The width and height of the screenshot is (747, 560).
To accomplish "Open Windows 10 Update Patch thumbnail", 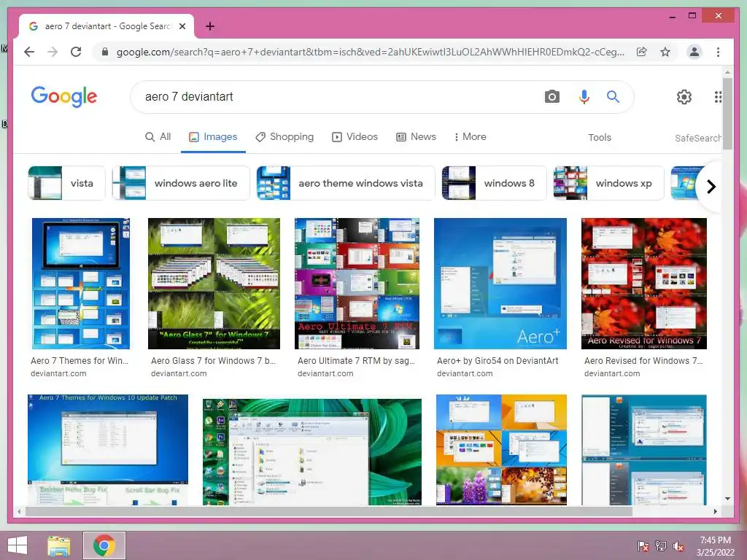I will 108,449.
